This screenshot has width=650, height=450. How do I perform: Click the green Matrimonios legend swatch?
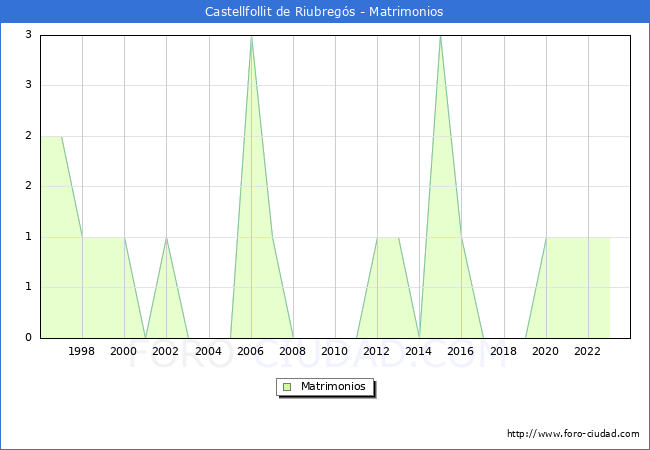coord(287,387)
